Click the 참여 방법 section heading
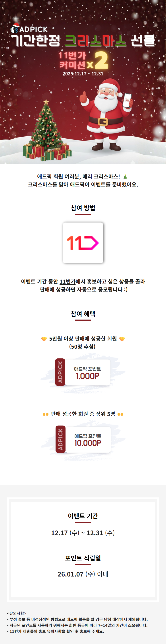Viewport: 166px width, 644px height. [x=83, y=208]
